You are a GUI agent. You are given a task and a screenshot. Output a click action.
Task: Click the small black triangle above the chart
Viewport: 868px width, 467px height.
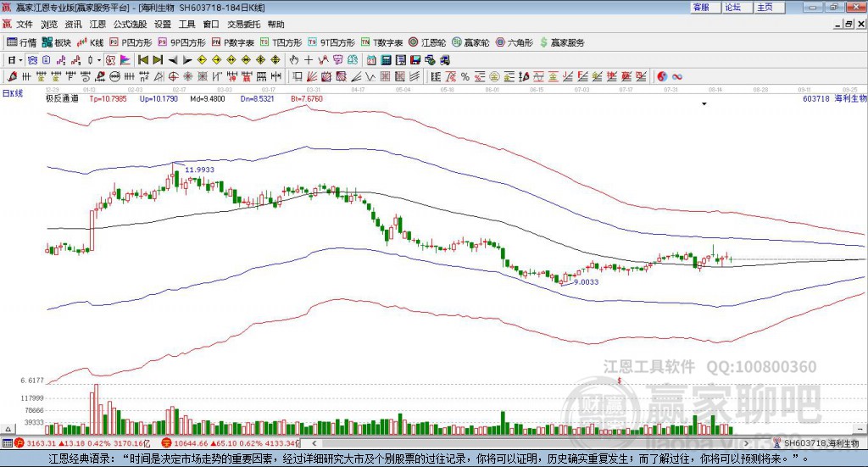click(x=704, y=104)
